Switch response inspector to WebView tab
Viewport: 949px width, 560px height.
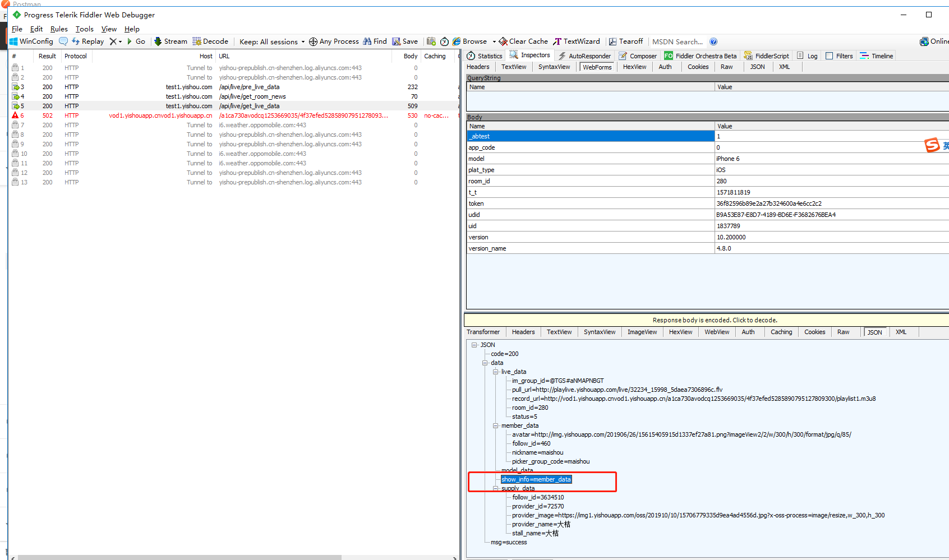tap(717, 332)
